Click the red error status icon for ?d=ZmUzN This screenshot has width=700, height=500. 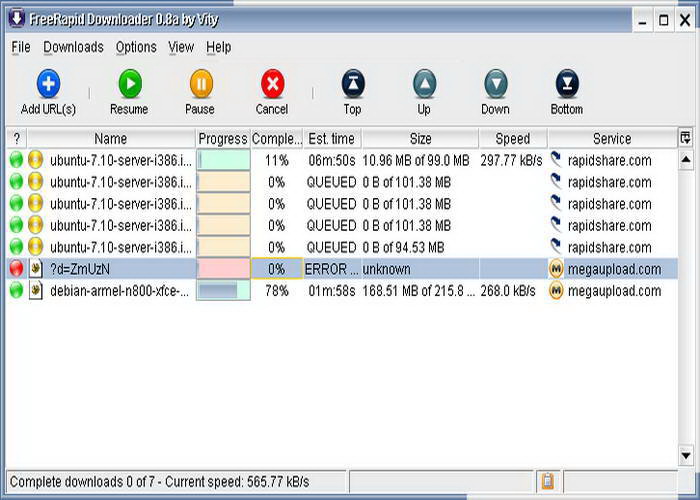pyautogui.click(x=16, y=269)
